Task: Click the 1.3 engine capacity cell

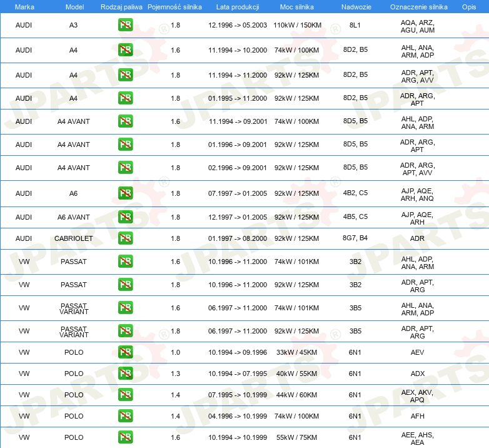Action: point(175,374)
